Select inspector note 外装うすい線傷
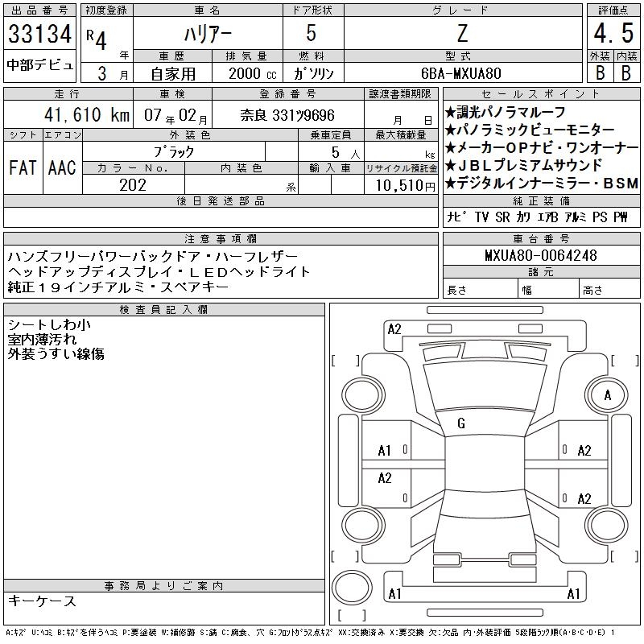Image resolution: width=644 pixels, height=644 pixels. tap(56, 353)
